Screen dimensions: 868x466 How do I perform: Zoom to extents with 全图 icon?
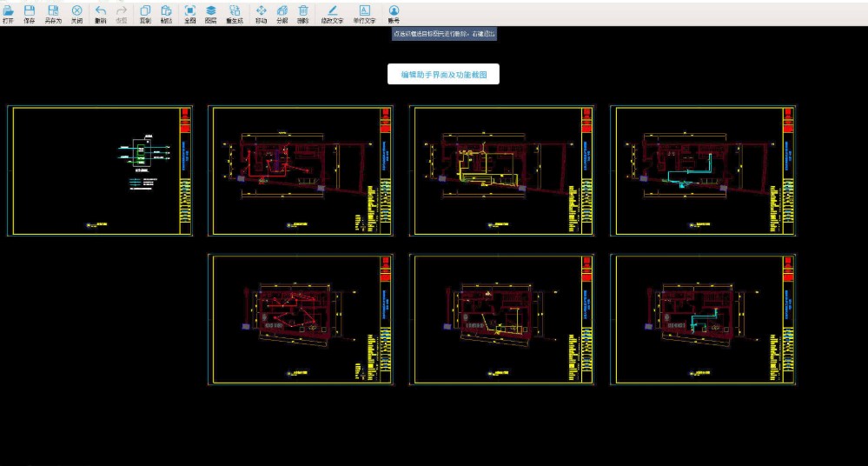click(x=190, y=12)
